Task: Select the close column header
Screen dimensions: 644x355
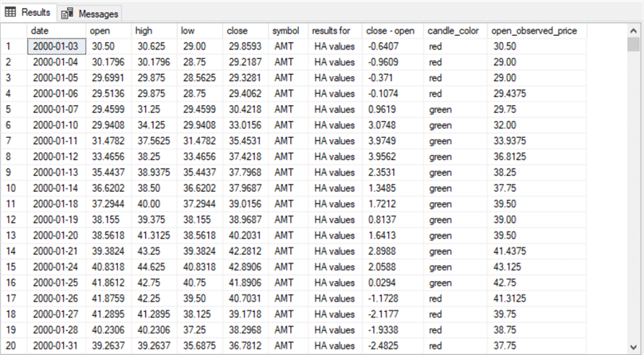Action: [245, 31]
